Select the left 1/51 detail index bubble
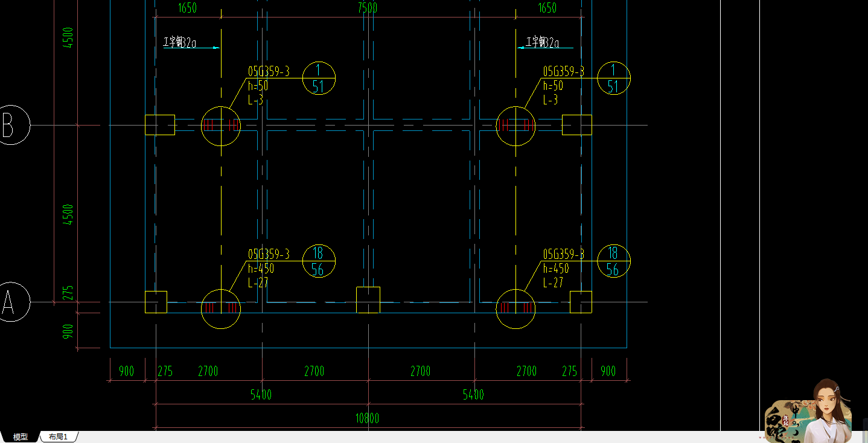Screen dimensions: 868x443 (318, 78)
